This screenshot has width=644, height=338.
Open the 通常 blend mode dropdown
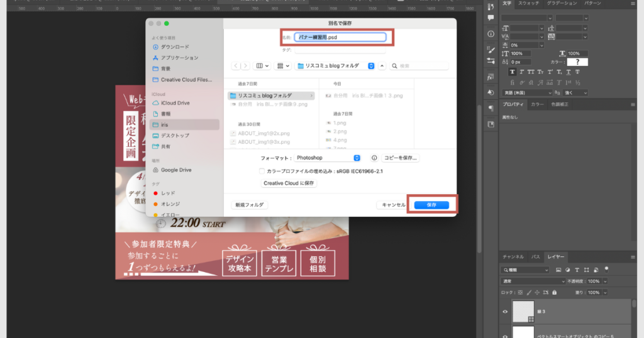(x=533, y=281)
